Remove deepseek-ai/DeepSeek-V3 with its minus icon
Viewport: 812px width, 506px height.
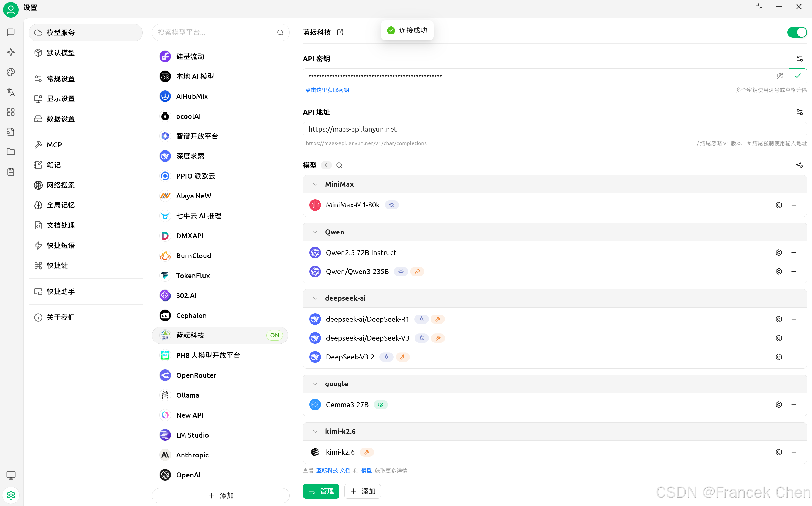794,338
